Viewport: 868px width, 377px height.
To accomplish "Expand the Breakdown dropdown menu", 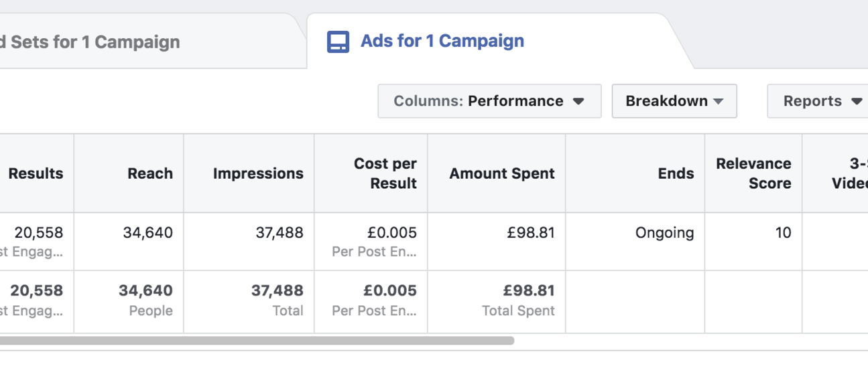I will [674, 101].
